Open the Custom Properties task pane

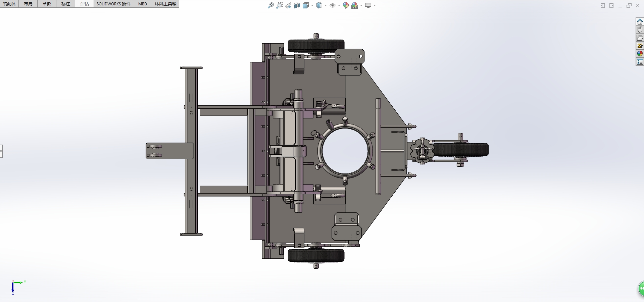640,62
